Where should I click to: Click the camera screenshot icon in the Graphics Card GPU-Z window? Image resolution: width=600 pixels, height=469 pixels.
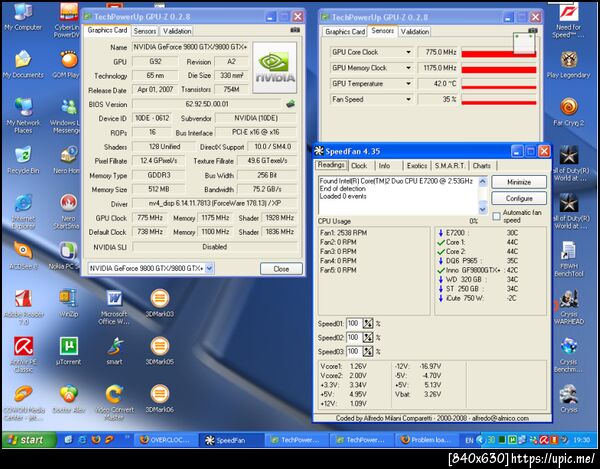click(x=295, y=30)
